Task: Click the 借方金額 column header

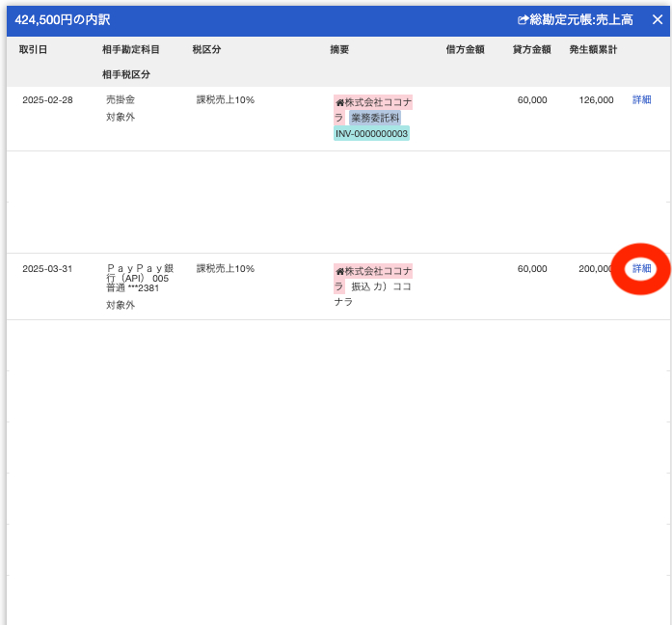Action: 465,50
